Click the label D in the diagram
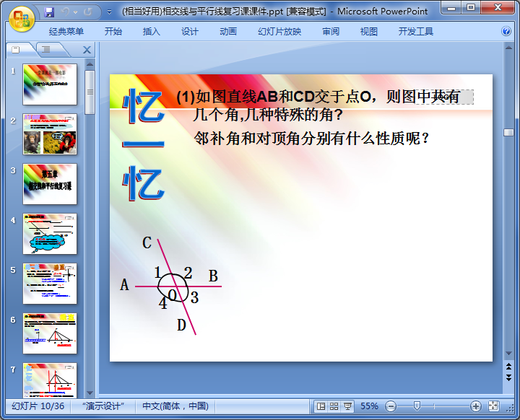The height and width of the screenshot is (420, 520). tap(181, 325)
